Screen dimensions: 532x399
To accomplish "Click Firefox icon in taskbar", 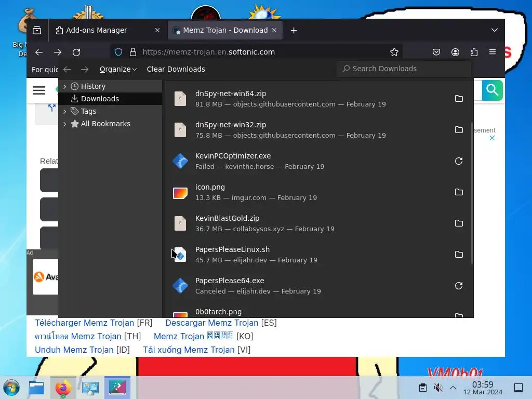I will coord(63,388).
